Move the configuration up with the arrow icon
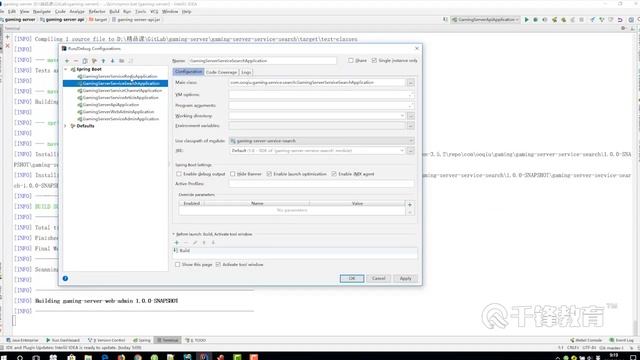 [103, 61]
